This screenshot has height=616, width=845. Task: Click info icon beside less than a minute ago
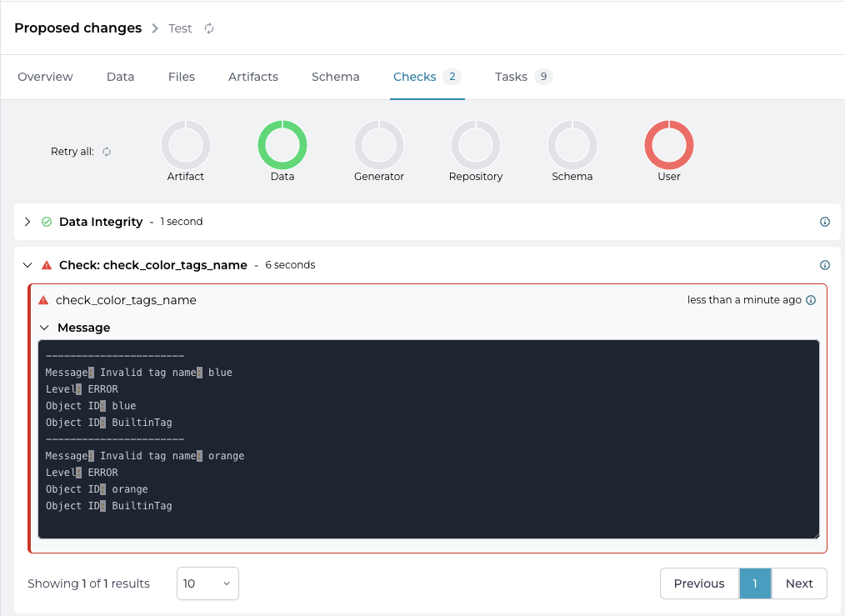click(x=811, y=300)
